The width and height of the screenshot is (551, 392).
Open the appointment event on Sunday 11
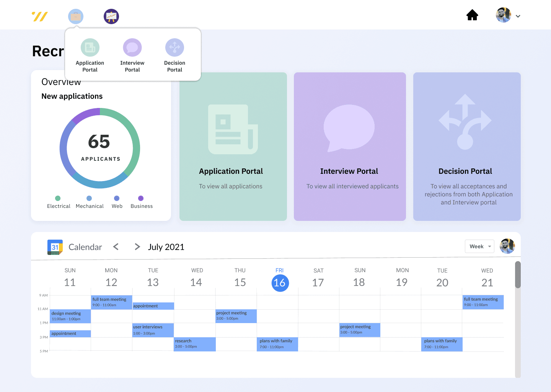pos(70,334)
